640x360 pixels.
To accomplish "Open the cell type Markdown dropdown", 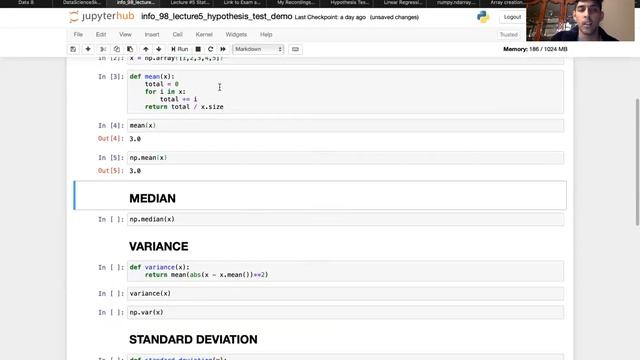I will [258, 49].
